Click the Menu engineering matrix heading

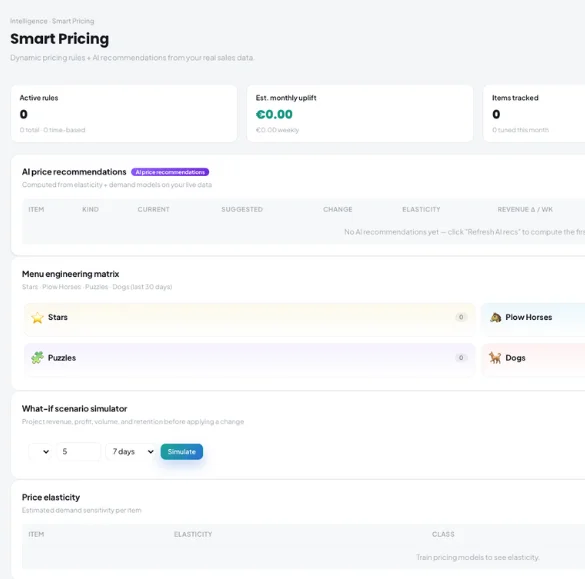pyautogui.click(x=71, y=274)
